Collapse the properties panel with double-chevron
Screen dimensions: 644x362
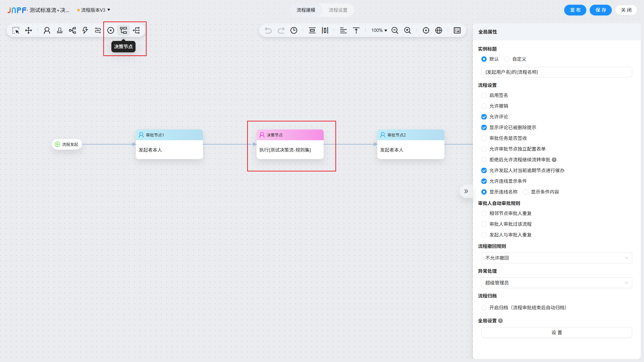click(x=466, y=191)
